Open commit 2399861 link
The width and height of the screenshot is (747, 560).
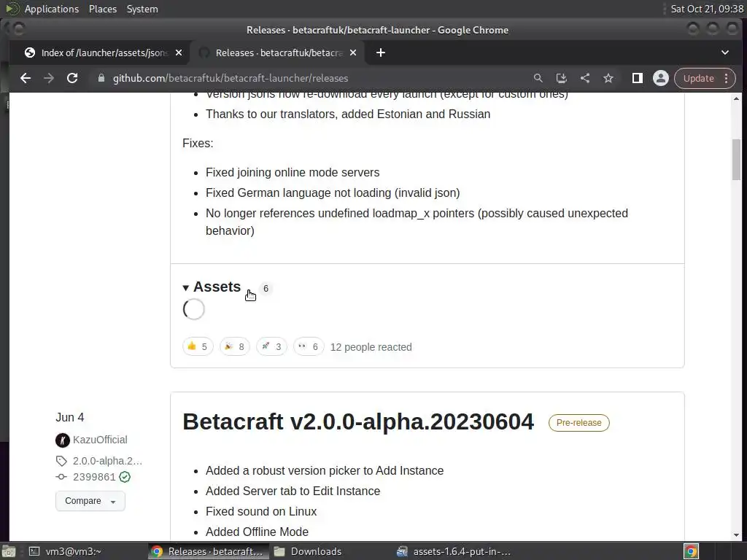click(x=94, y=477)
